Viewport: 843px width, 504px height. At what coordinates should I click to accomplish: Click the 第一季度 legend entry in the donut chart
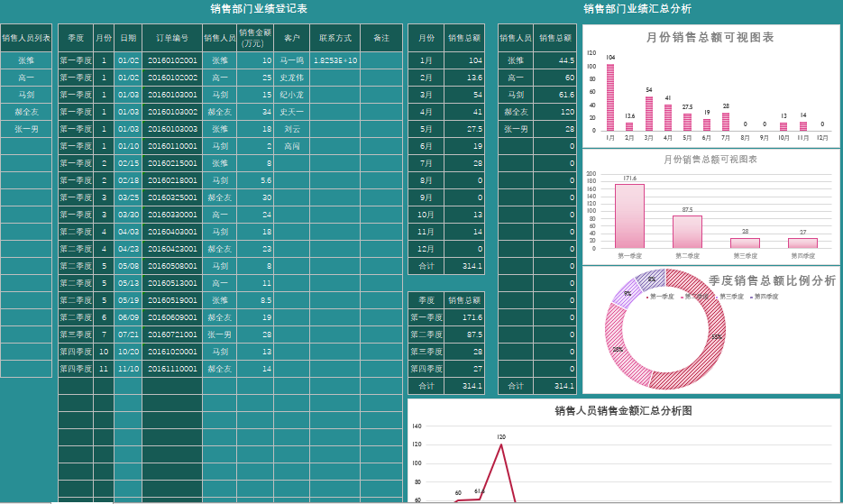660,297
